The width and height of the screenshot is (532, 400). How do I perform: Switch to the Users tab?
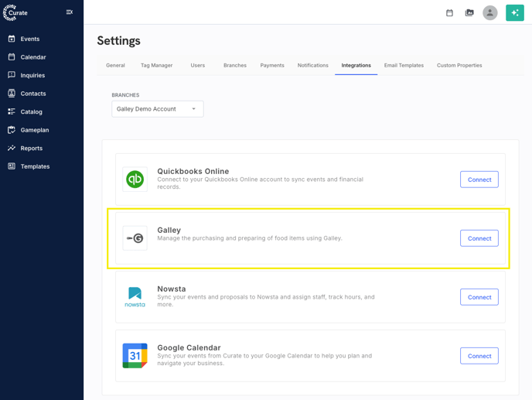[x=198, y=65]
